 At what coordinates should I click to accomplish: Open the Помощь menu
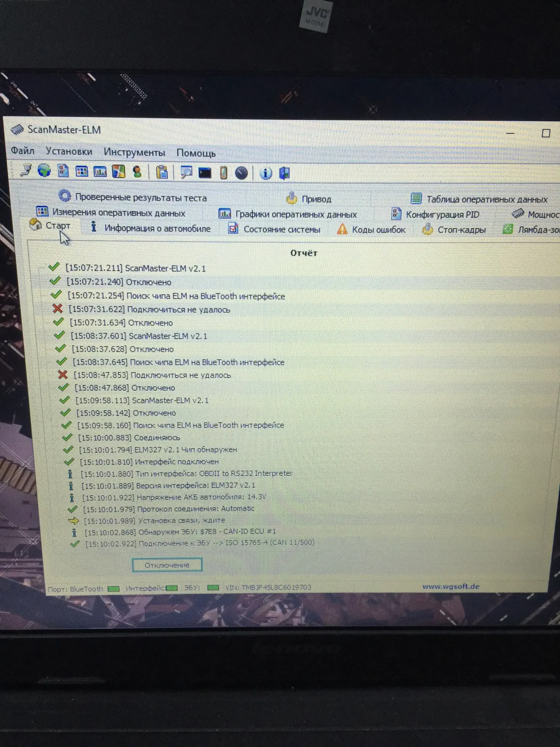coord(196,153)
